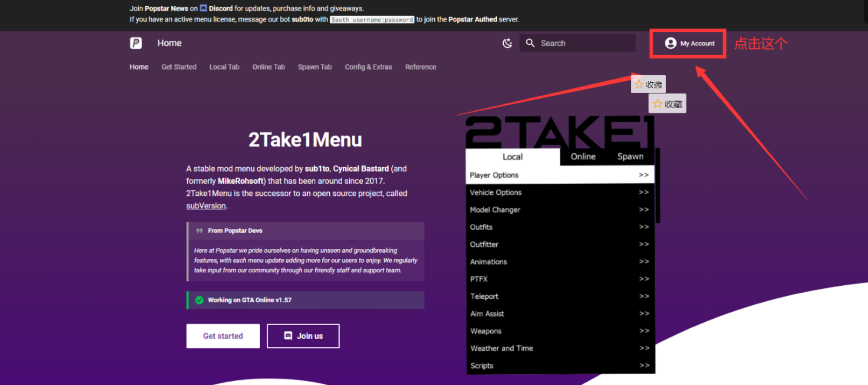
Task: Expand Model Changer via >> arrow
Action: [x=644, y=209]
